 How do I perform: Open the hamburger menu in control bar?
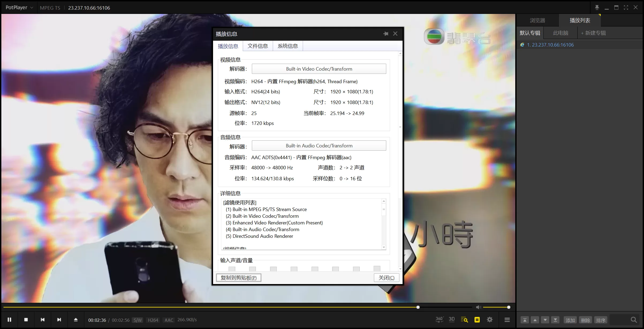click(x=507, y=320)
